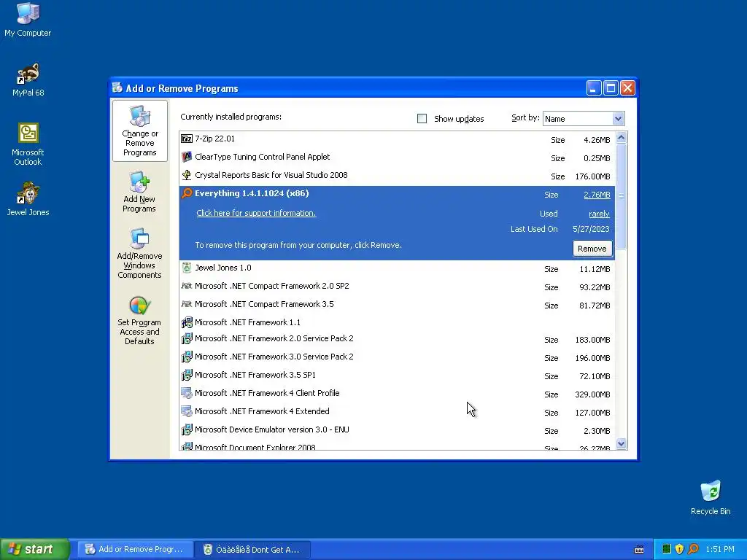
Task: Select 'Microsoft Device Emulator version 3.0 - ENU'
Action: point(397,430)
